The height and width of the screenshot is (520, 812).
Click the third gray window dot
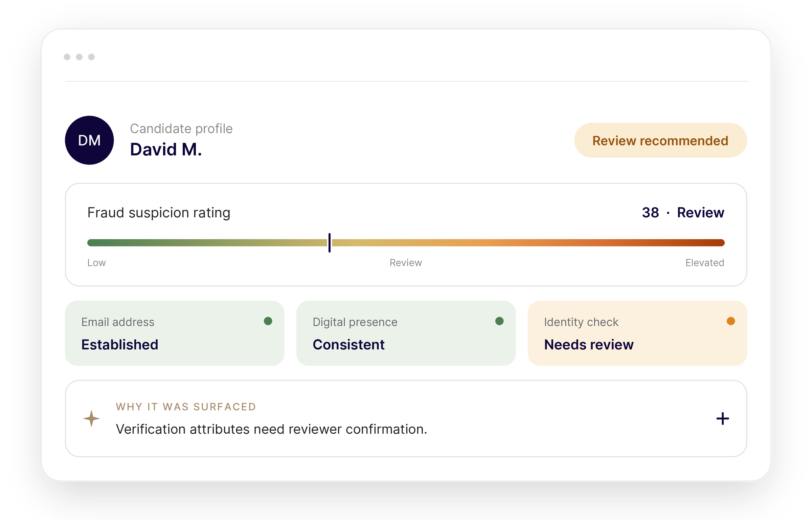click(x=91, y=57)
